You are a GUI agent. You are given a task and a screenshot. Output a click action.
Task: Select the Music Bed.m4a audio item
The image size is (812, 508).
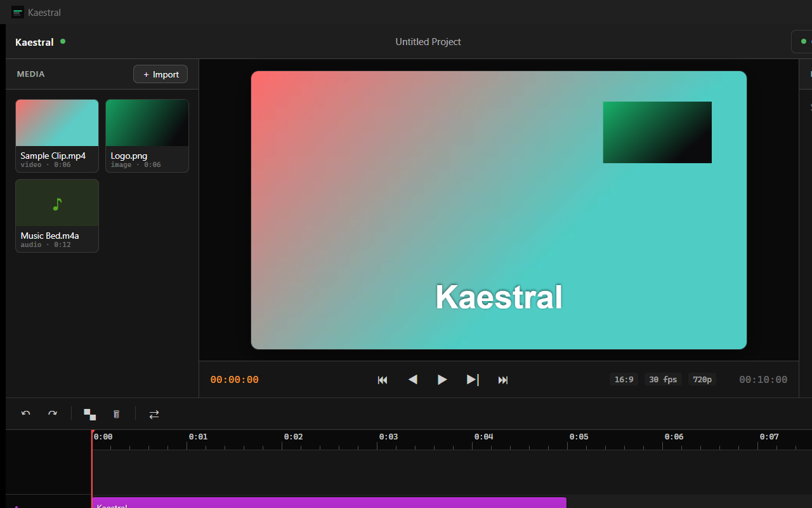57,215
